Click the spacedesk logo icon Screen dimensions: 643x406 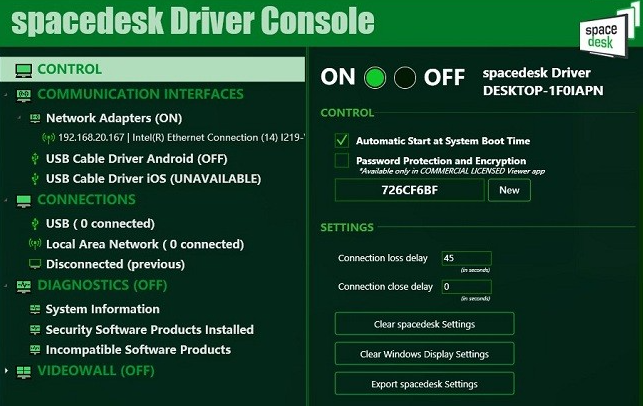(x=604, y=34)
